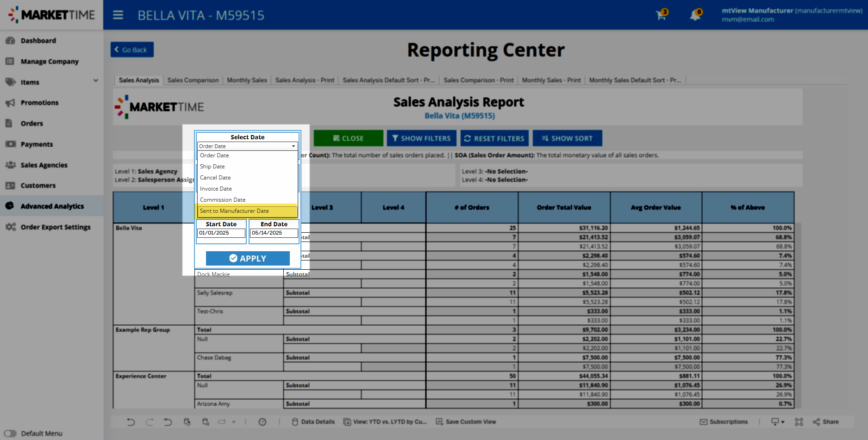Click the Tableau undo icon

tap(131, 422)
